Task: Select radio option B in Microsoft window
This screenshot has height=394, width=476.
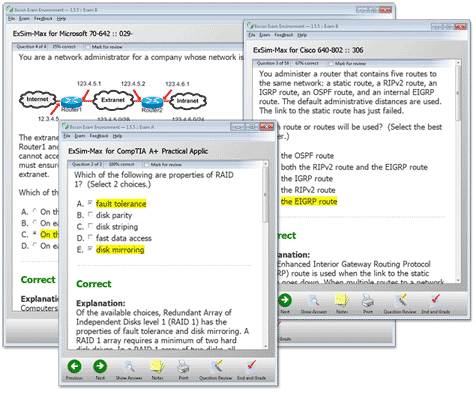Action: tap(34, 222)
